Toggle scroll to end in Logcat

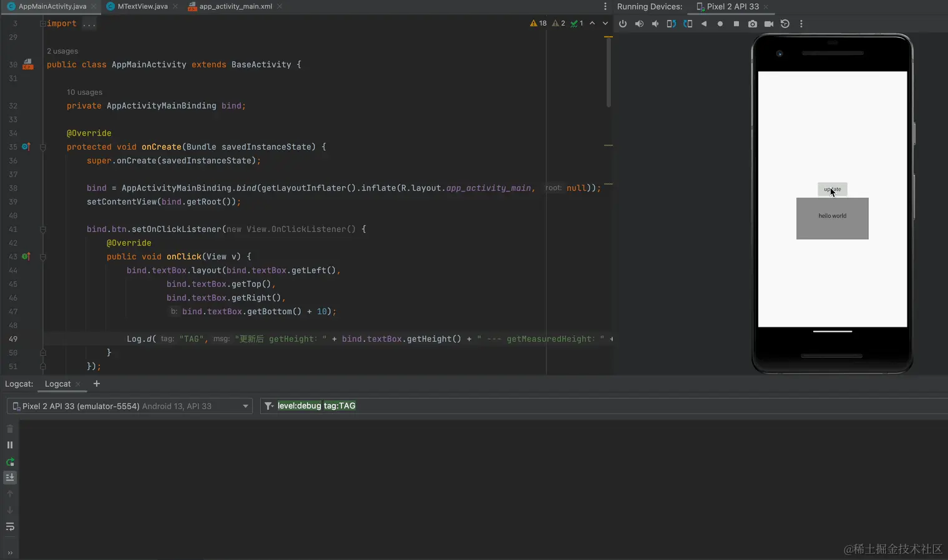[x=10, y=478]
